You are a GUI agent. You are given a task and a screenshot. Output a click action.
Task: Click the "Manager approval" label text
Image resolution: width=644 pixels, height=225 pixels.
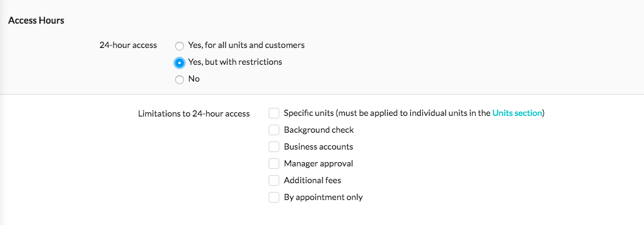[x=319, y=163]
